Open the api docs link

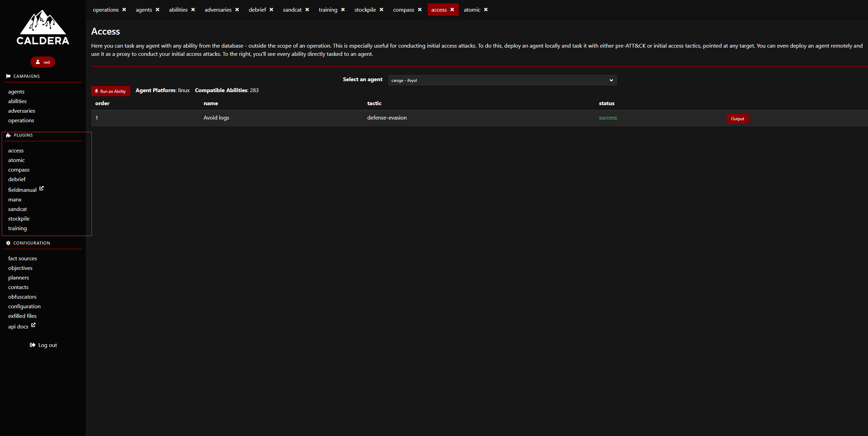[x=18, y=326]
